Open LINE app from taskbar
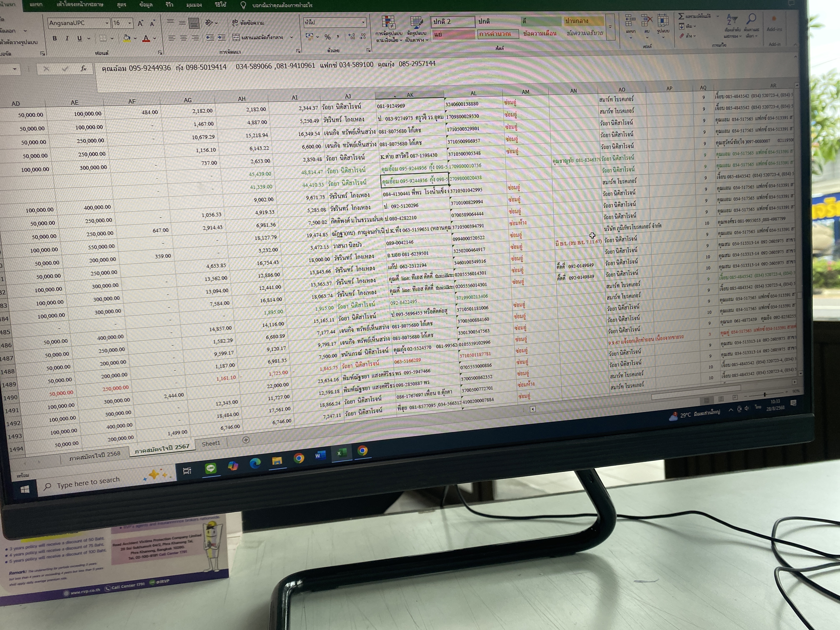 coord(211,468)
